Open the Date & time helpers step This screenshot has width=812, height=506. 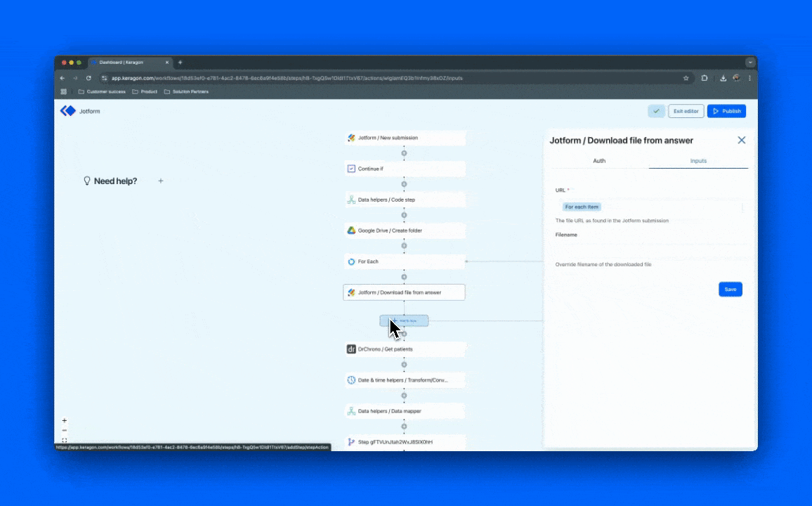coord(405,380)
